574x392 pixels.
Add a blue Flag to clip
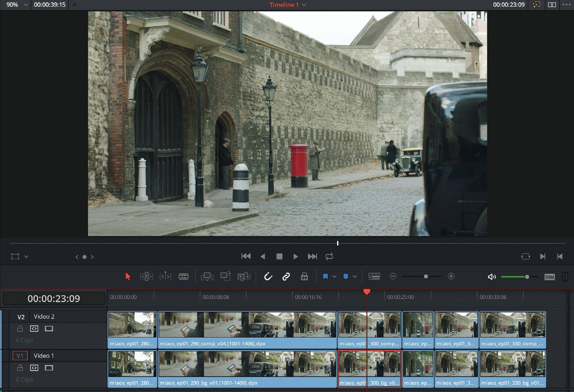pyautogui.click(x=325, y=277)
